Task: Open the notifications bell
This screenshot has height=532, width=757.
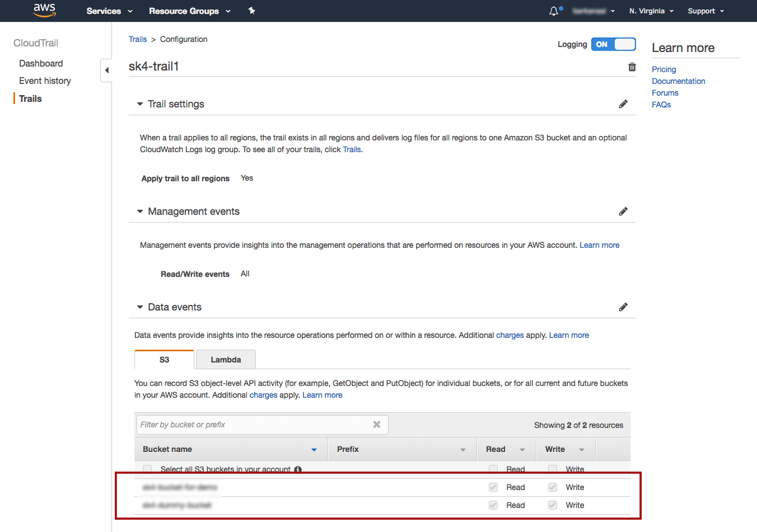Action: (x=554, y=11)
